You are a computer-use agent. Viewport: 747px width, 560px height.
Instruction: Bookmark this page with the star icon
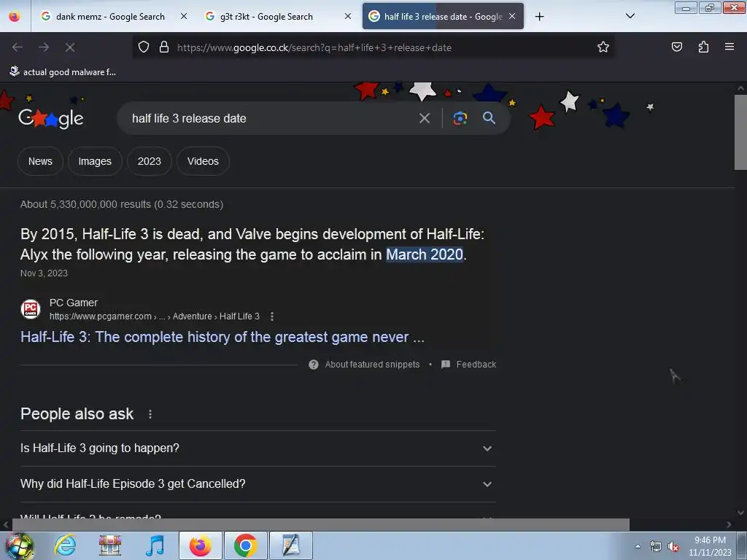coord(603,47)
